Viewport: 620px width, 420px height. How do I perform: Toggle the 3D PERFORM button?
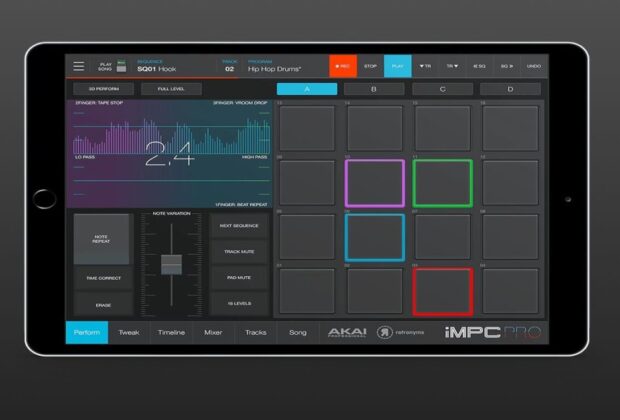tap(104, 89)
